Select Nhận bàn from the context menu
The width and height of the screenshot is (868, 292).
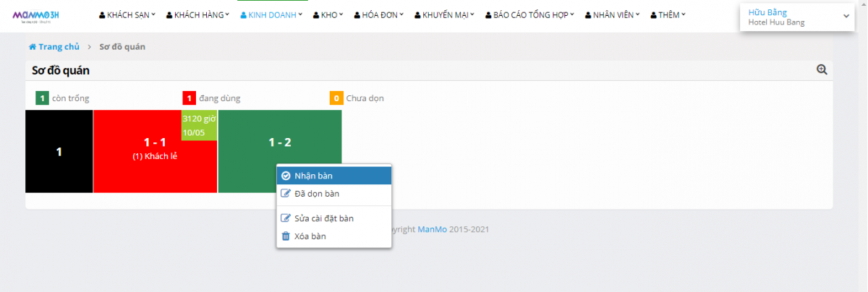click(314, 176)
